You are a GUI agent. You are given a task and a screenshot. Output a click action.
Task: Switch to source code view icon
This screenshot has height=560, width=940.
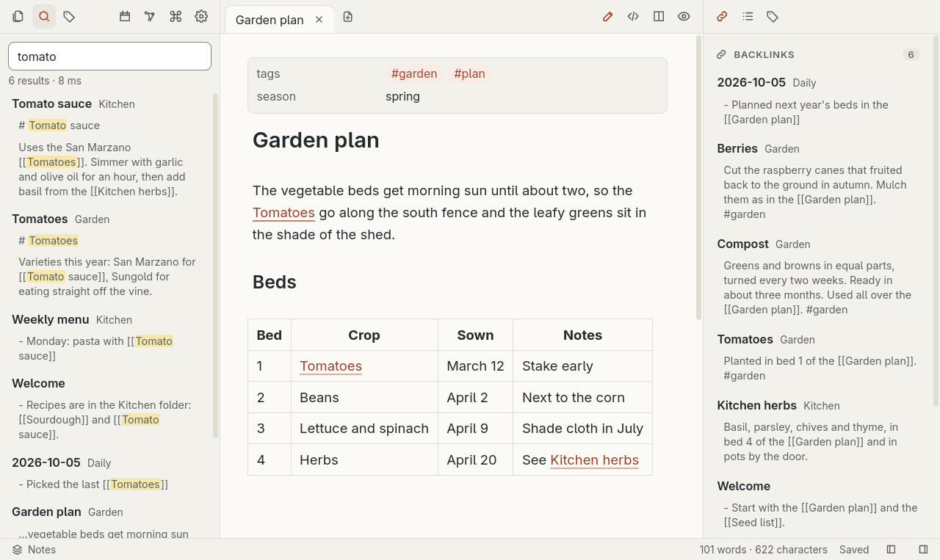(633, 16)
